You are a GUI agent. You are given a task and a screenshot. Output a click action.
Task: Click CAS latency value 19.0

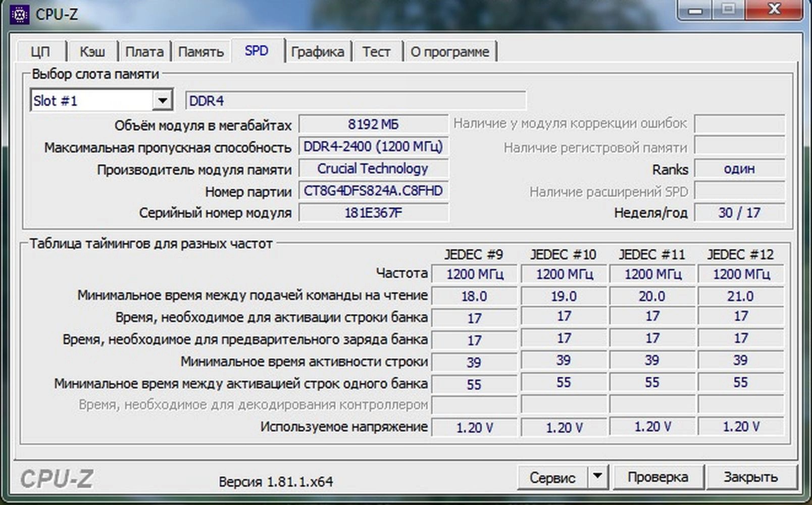(564, 296)
